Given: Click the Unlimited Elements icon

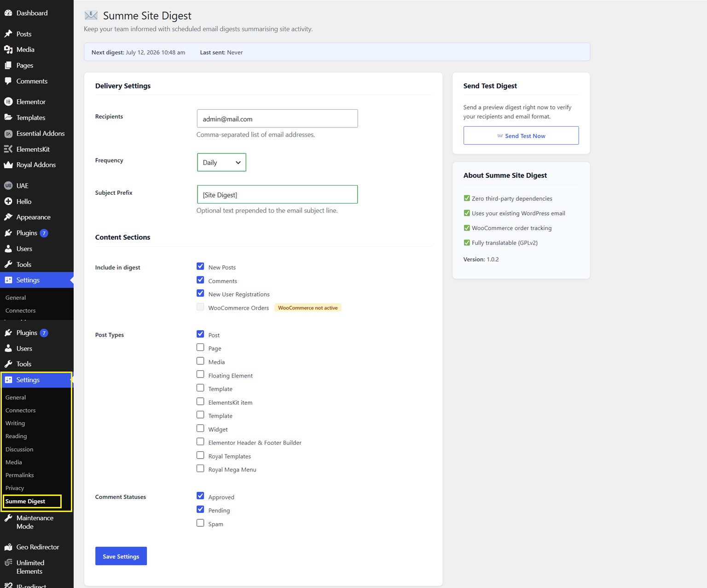Looking at the screenshot, I should point(8,563).
